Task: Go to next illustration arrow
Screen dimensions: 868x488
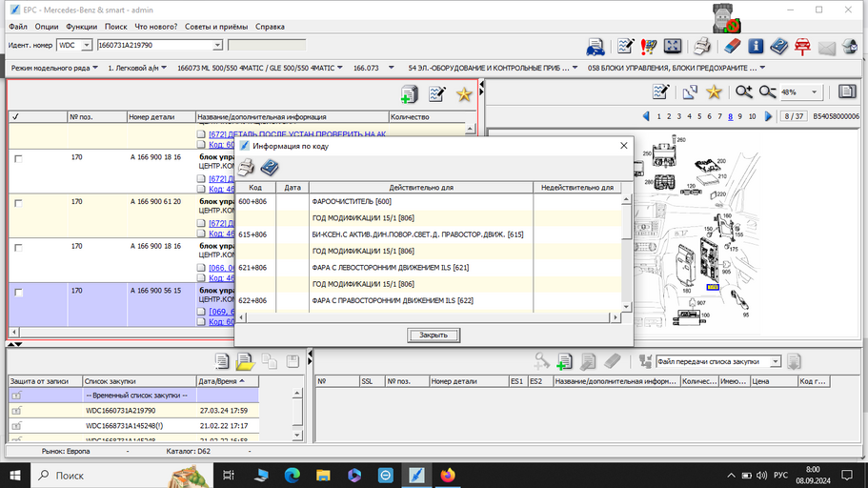Action: (768, 116)
